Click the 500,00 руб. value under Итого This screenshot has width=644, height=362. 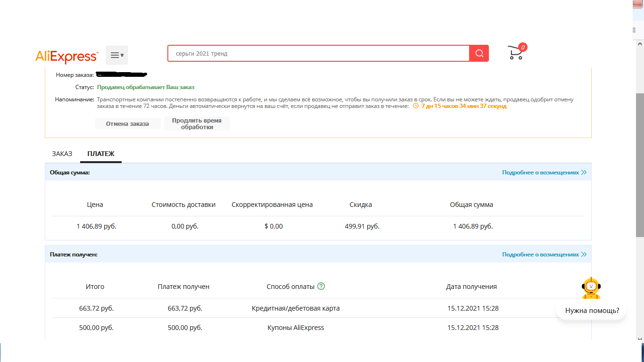coord(97,328)
